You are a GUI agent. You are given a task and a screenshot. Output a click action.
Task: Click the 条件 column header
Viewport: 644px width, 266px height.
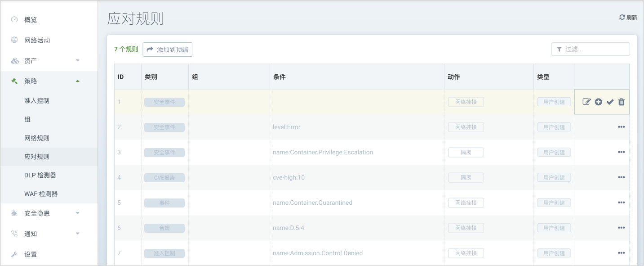(x=279, y=77)
